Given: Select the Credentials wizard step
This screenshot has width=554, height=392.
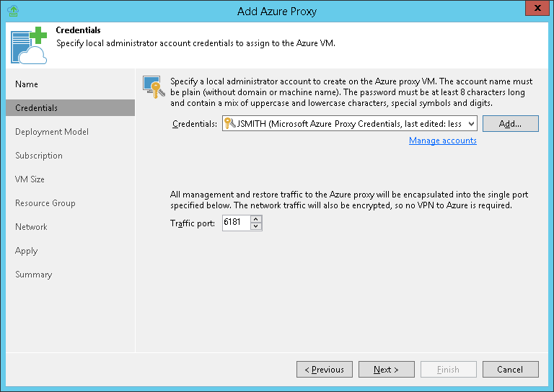Looking at the screenshot, I should coord(37,108).
